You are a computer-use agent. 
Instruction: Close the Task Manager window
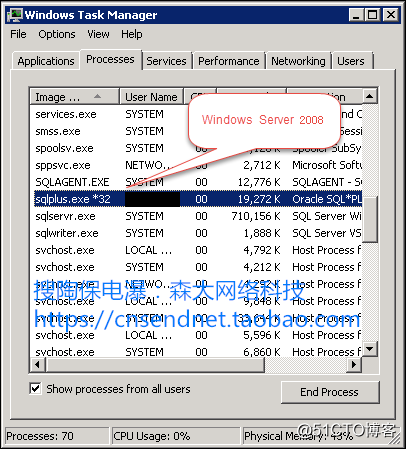(390, 15)
